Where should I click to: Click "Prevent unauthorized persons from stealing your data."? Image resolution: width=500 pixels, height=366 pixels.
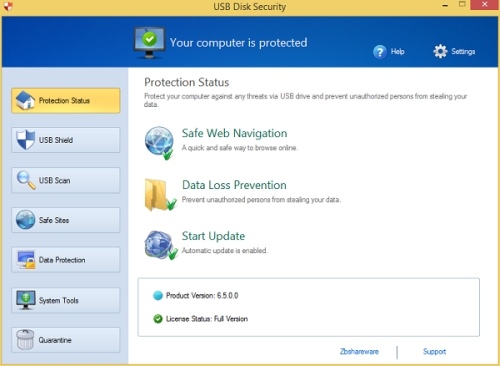point(261,199)
